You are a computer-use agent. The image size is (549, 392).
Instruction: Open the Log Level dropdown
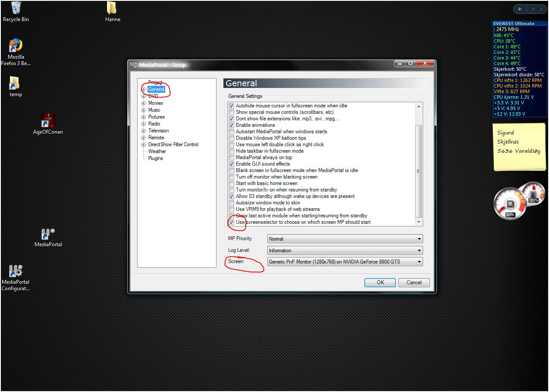pyautogui.click(x=345, y=250)
